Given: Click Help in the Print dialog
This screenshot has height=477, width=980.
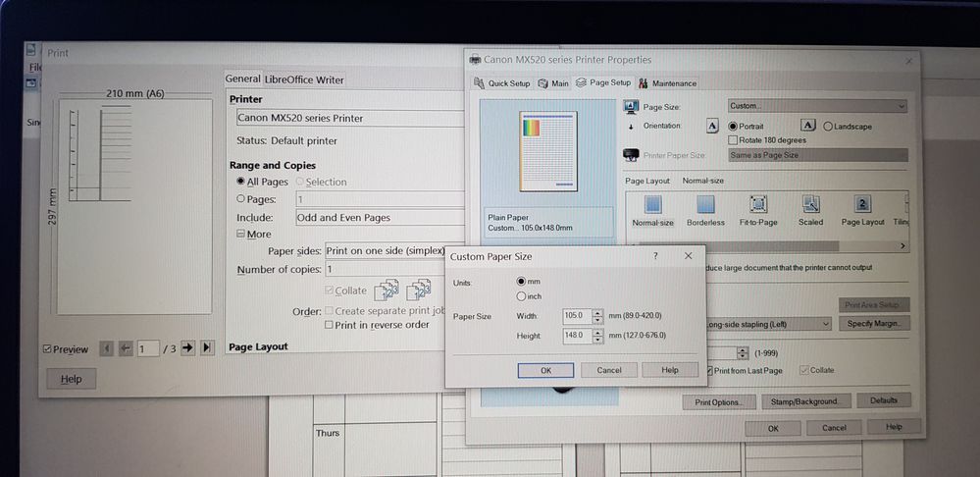Looking at the screenshot, I should tap(72, 379).
